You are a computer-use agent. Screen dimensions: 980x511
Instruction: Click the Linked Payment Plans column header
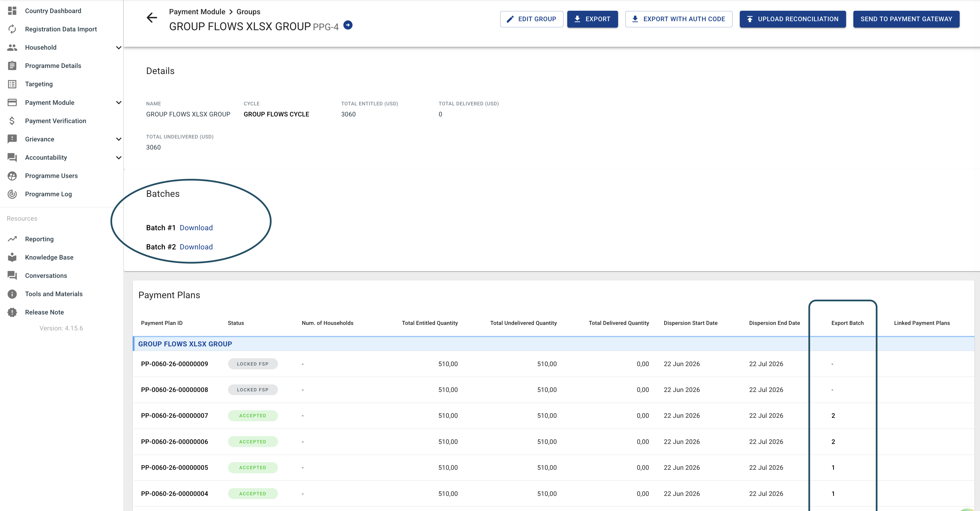pyautogui.click(x=922, y=323)
